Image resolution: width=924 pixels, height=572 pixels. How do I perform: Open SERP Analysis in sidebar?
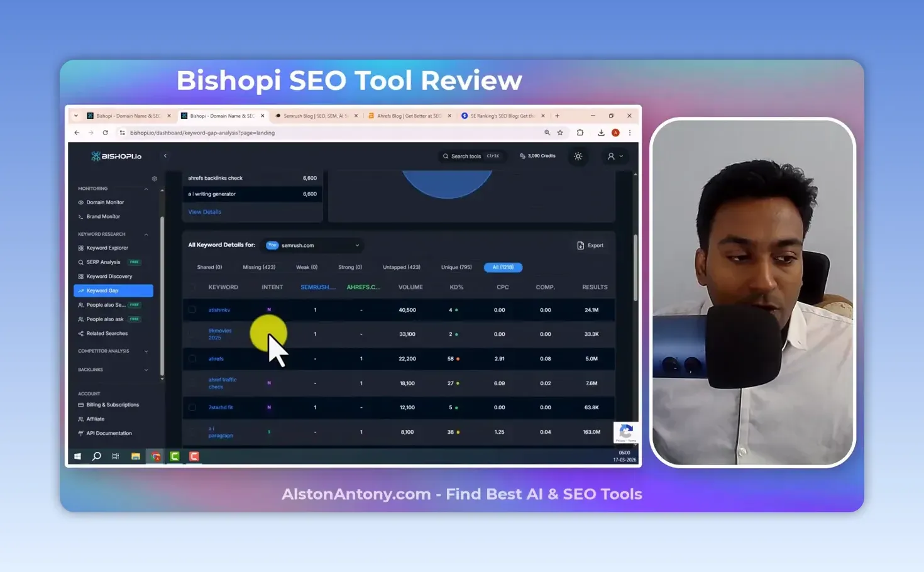[103, 262]
